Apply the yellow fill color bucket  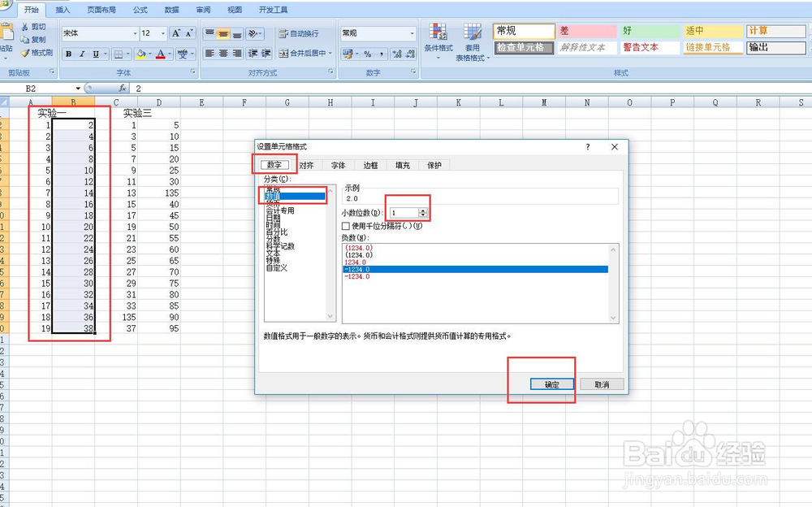(x=140, y=54)
